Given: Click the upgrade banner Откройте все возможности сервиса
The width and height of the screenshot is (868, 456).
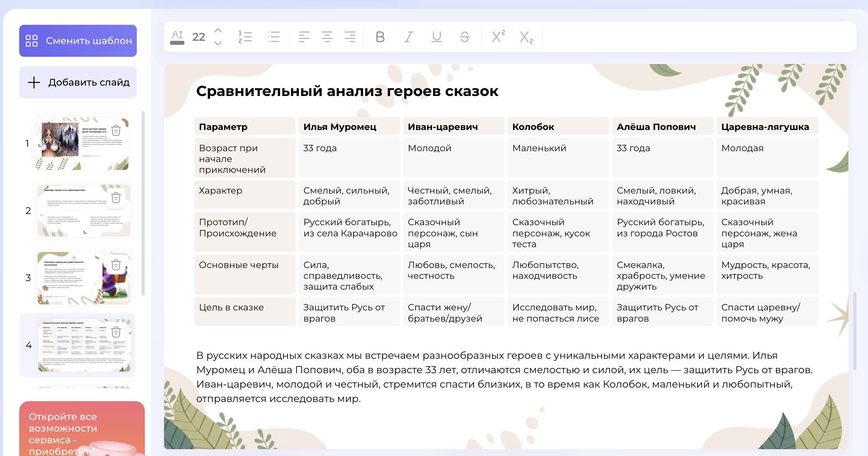Looking at the screenshot, I should [82, 429].
